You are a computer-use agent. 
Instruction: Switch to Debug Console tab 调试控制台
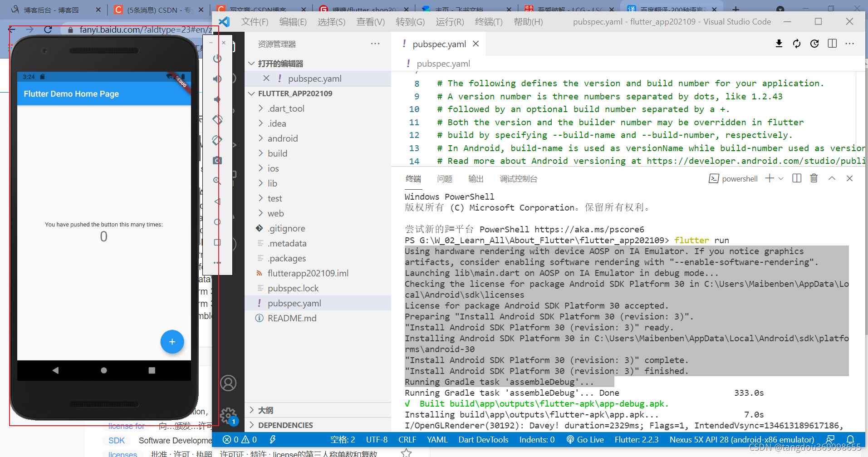[519, 179]
